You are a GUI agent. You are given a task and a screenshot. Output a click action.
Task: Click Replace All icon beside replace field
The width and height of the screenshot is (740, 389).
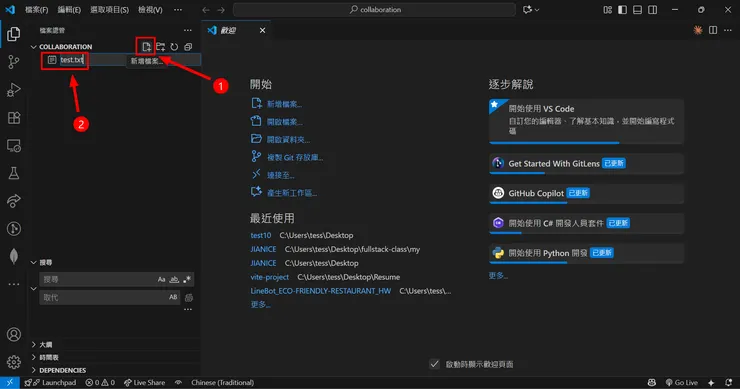coord(189,297)
